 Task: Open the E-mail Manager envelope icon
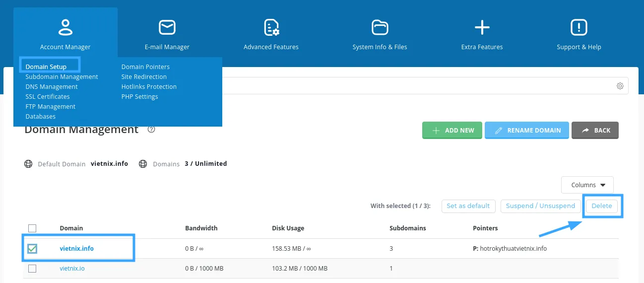(x=167, y=27)
